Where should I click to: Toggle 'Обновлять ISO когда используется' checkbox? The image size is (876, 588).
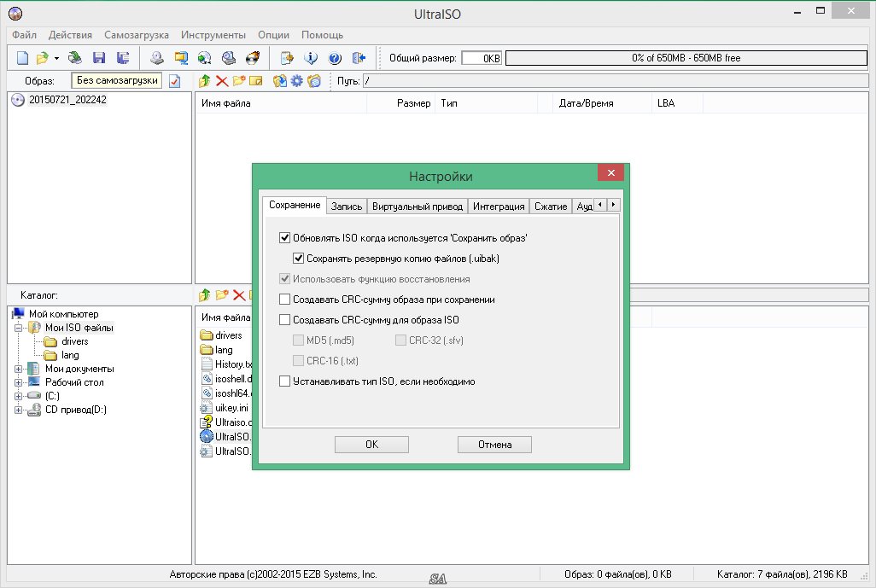[x=285, y=238]
